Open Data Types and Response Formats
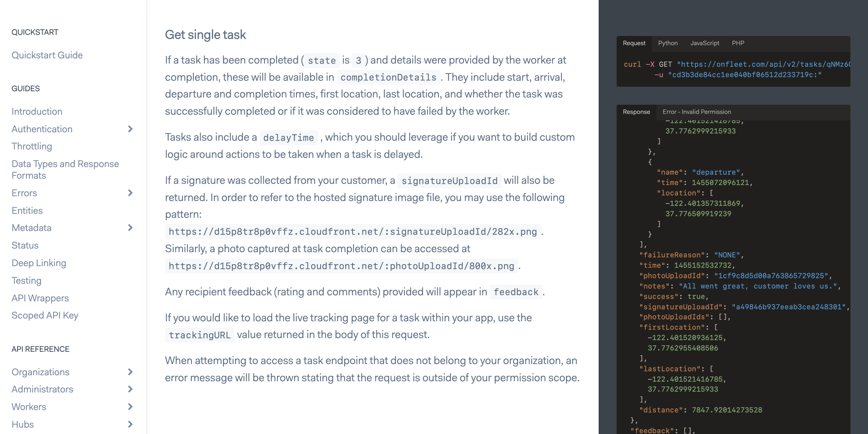The image size is (868, 434). point(65,169)
